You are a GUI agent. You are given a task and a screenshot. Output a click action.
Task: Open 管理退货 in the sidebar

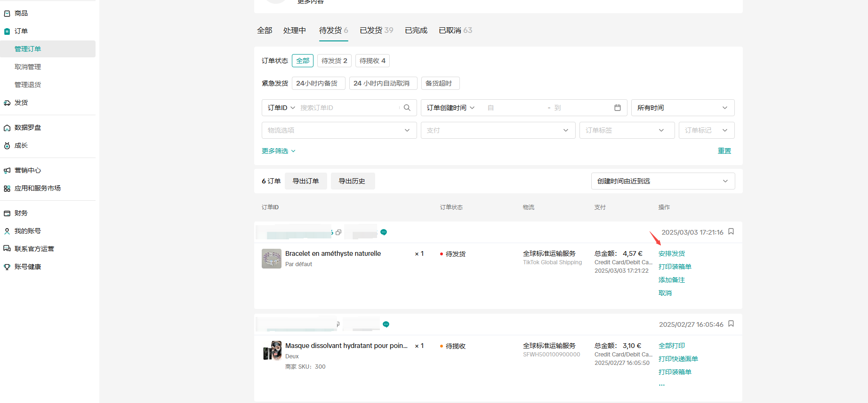click(x=28, y=85)
